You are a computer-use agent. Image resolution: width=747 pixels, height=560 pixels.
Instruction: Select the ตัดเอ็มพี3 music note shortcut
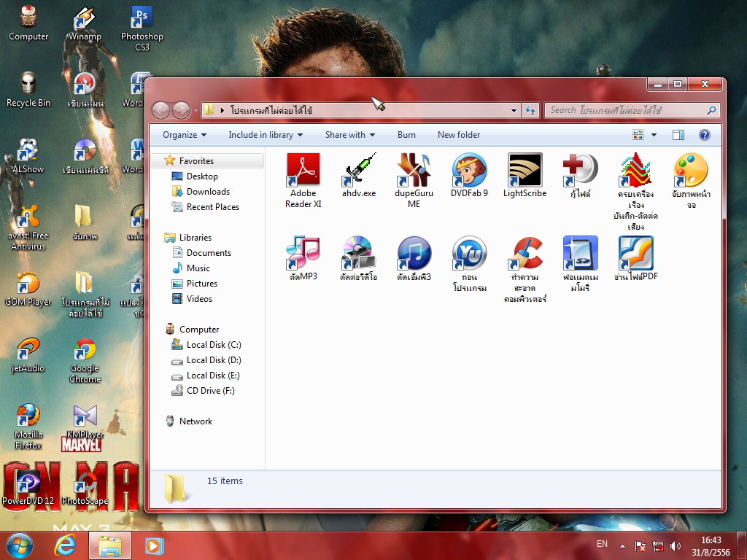pyautogui.click(x=414, y=259)
